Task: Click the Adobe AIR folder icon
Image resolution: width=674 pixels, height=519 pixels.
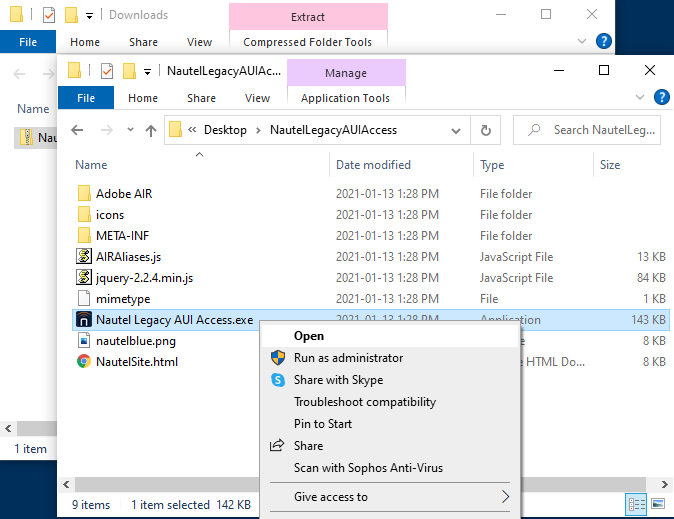Action: 84,193
